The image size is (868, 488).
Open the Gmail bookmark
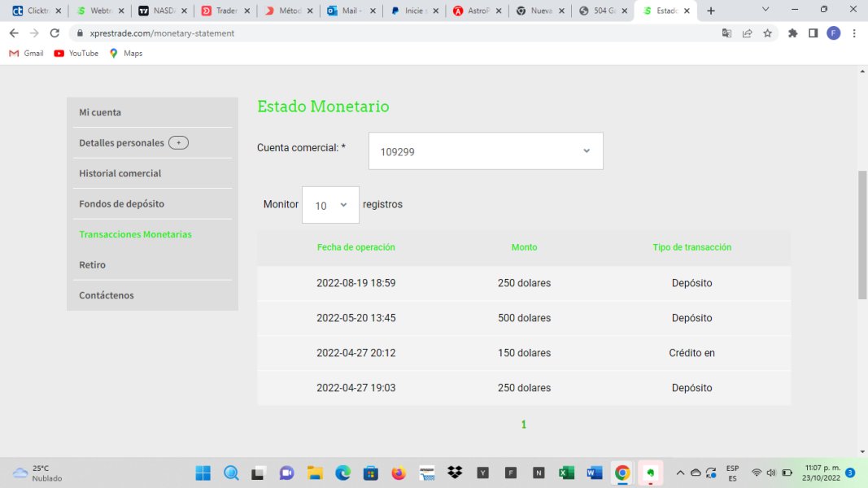(27, 53)
